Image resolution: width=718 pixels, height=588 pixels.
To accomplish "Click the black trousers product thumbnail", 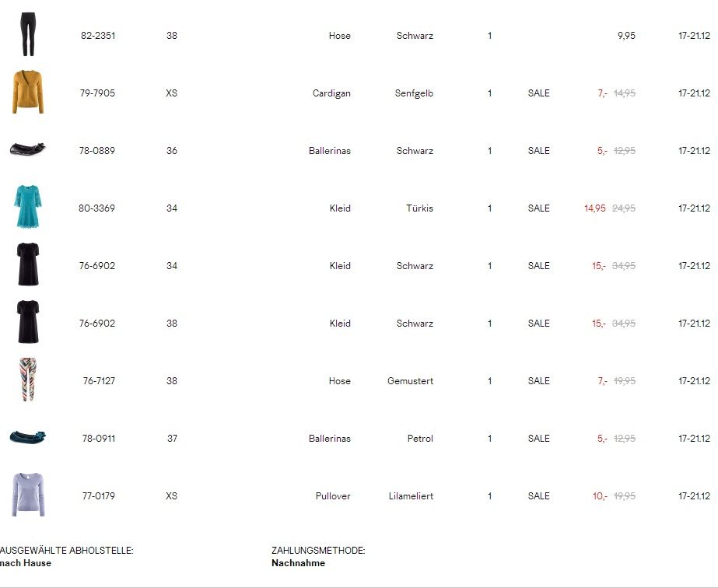I will 28,35.
